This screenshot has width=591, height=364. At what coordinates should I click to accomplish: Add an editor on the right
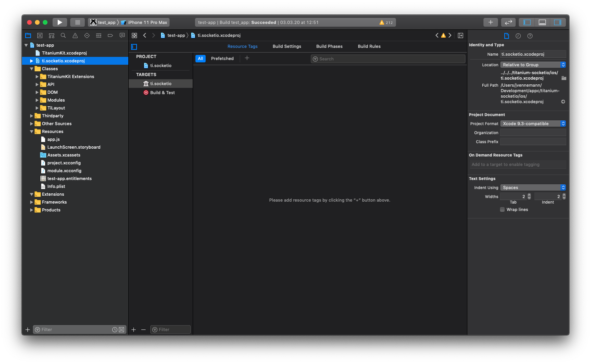[x=460, y=35]
